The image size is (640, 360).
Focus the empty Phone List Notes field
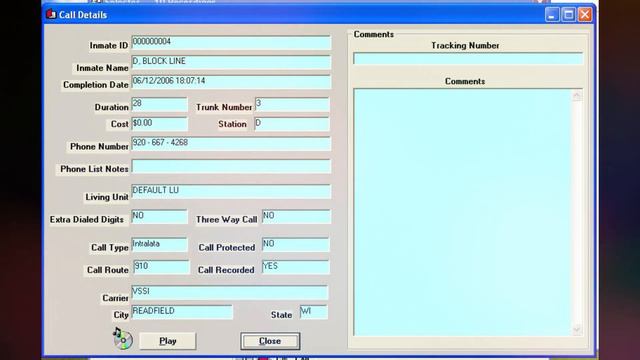point(231,166)
